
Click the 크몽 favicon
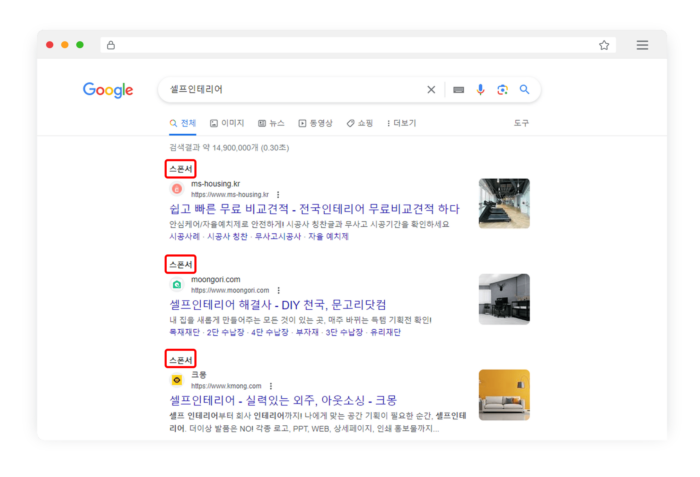point(177,380)
